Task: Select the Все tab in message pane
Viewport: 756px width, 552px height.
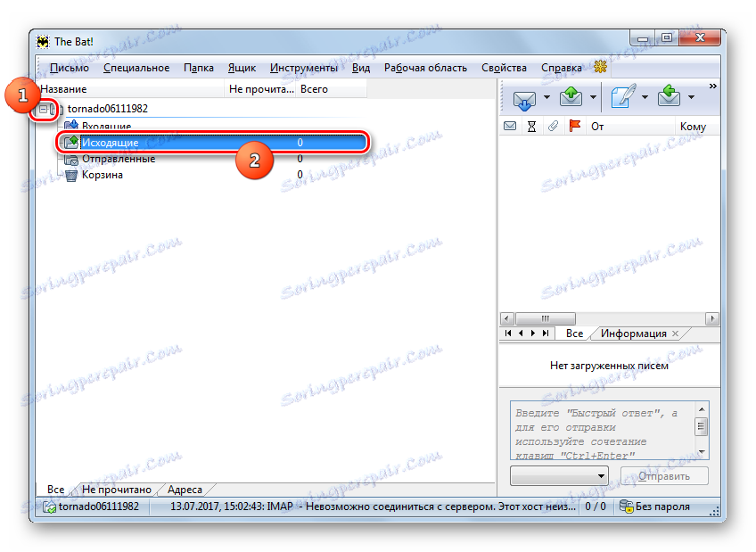Action: pos(575,334)
